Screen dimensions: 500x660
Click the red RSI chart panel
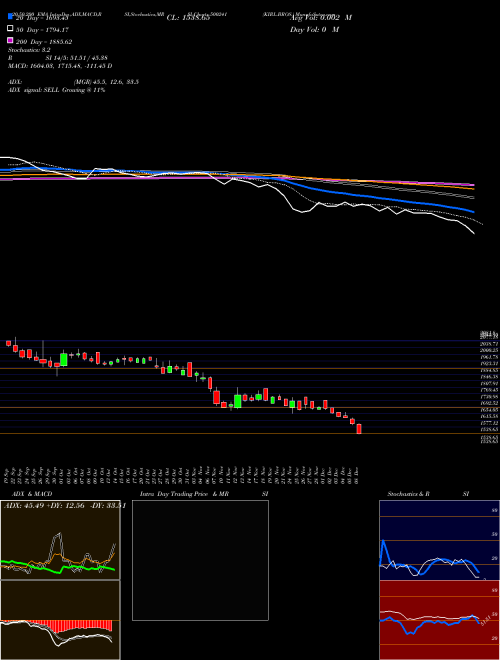point(439,620)
